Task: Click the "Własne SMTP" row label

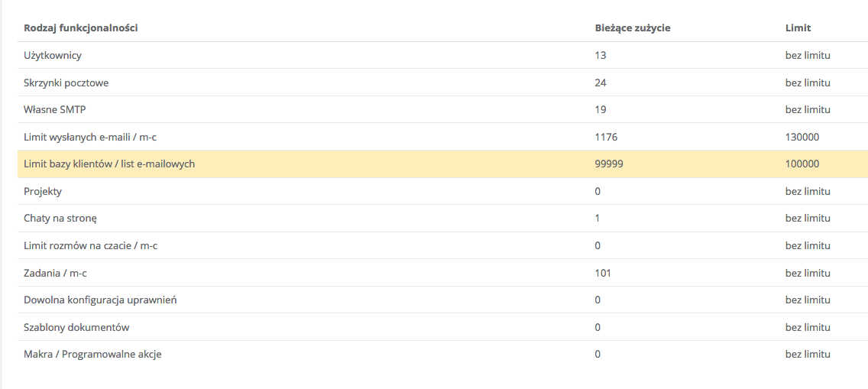Action: (55, 109)
